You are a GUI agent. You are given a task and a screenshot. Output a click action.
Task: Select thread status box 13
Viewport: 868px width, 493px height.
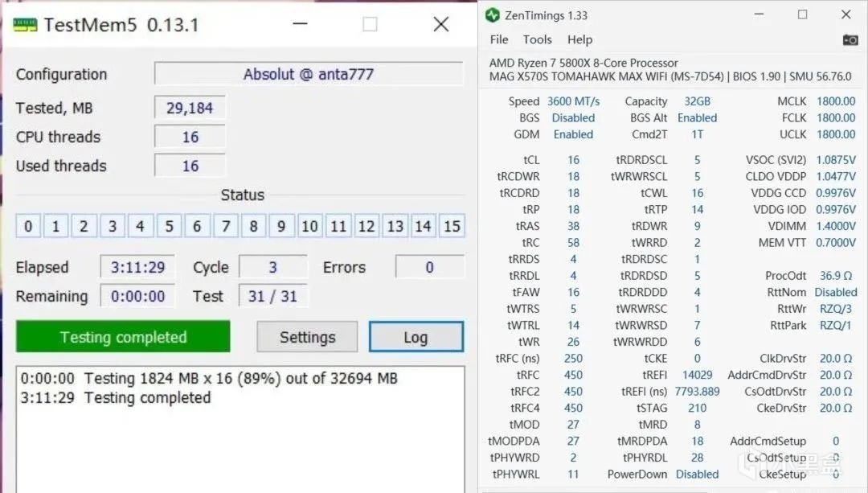pos(395,226)
